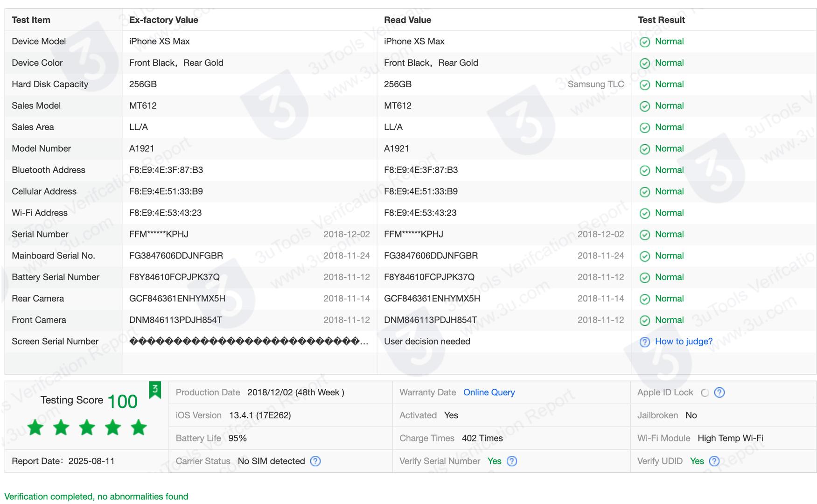Click the green 3uTools badge by the score
817x504 pixels.
coord(155,390)
